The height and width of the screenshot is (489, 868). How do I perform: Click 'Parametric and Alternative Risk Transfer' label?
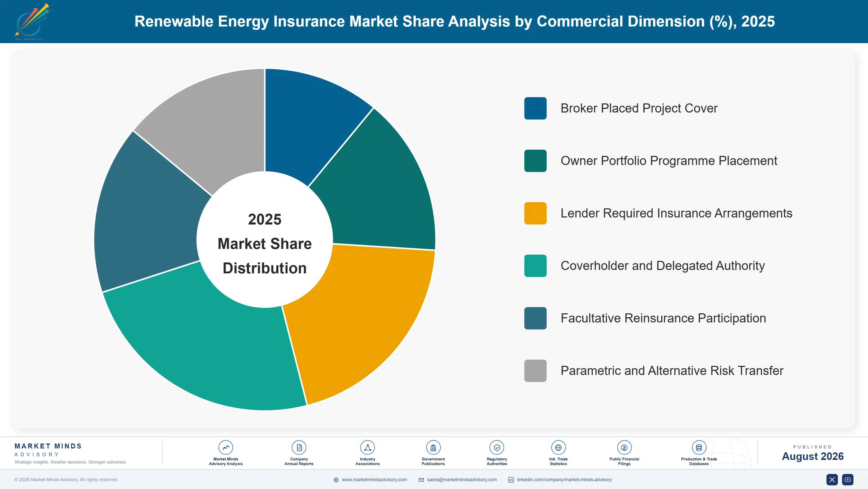[x=672, y=371]
